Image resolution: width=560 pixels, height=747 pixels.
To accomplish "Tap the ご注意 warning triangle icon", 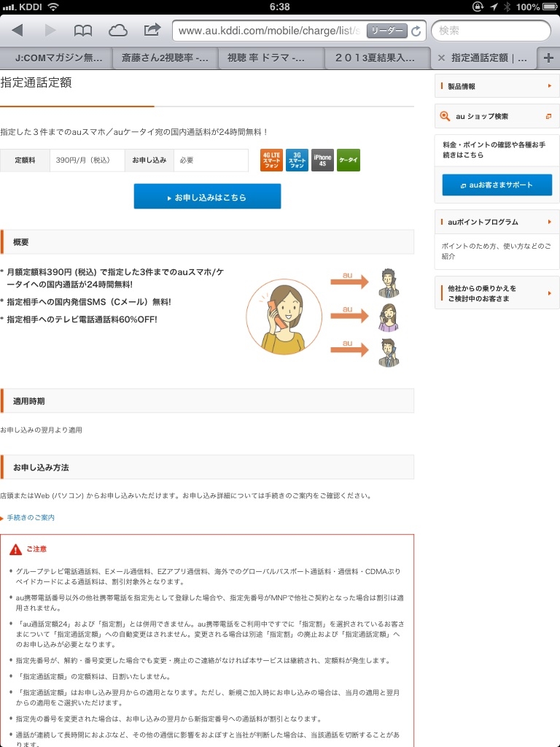I will coord(16,549).
